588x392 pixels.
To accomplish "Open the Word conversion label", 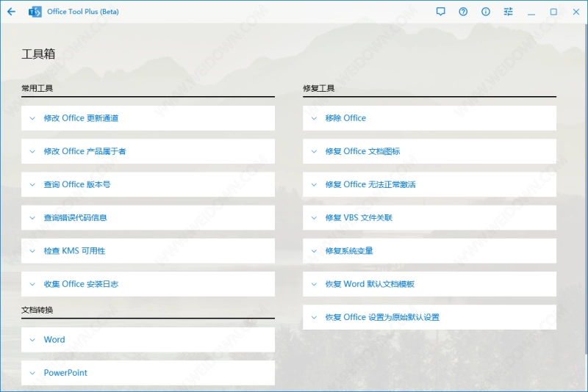I will click(54, 340).
